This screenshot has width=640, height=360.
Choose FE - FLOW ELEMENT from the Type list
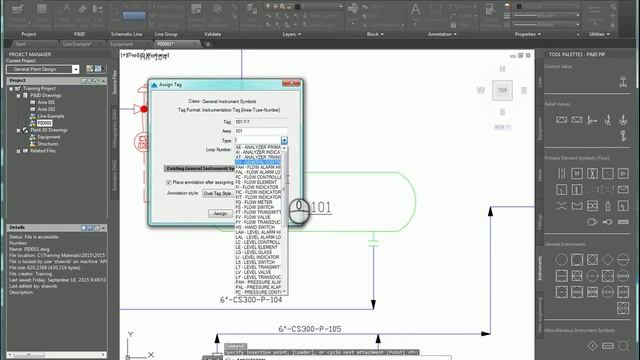click(258, 182)
